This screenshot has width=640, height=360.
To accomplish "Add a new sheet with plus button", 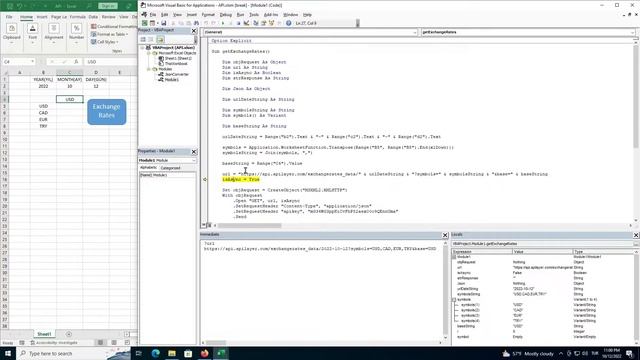I will pyautogui.click(x=69, y=334).
